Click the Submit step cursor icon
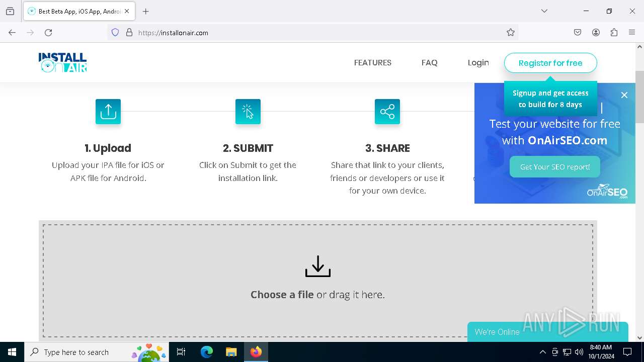644x362 pixels. pyautogui.click(x=248, y=112)
